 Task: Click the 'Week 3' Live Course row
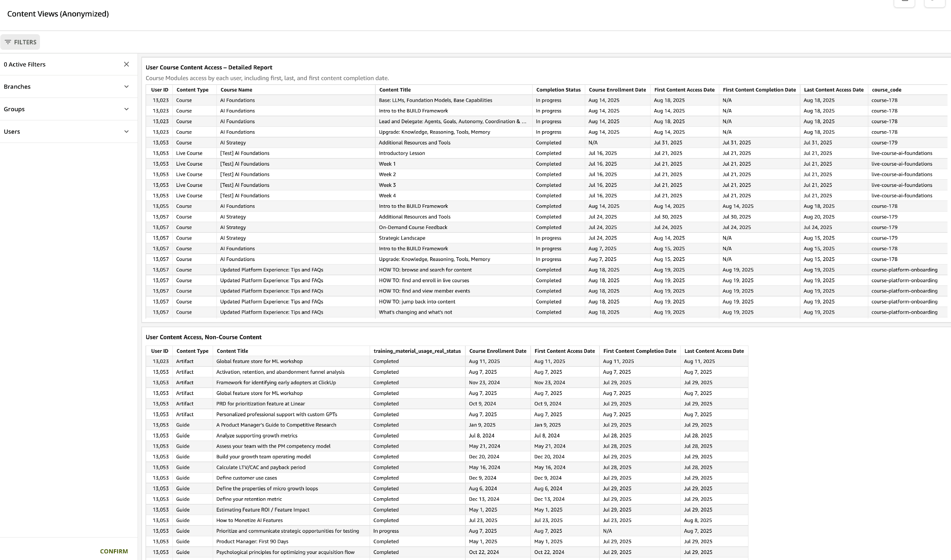coord(387,185)
